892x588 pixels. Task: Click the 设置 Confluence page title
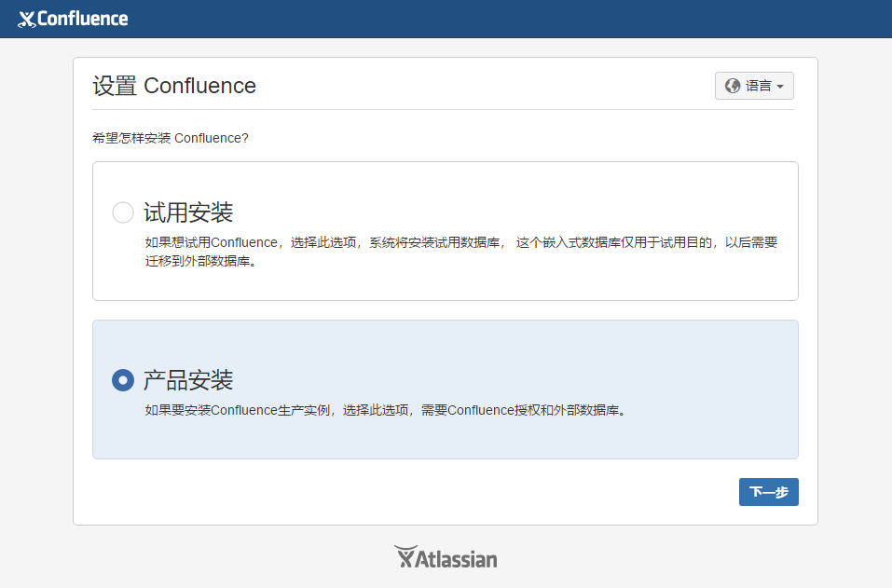coord(174,86)
